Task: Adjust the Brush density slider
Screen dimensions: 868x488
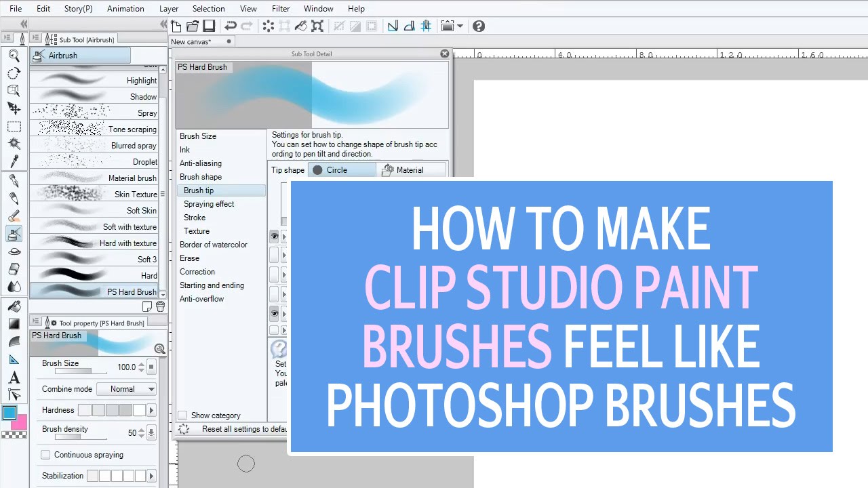Action: click(81, 436)
